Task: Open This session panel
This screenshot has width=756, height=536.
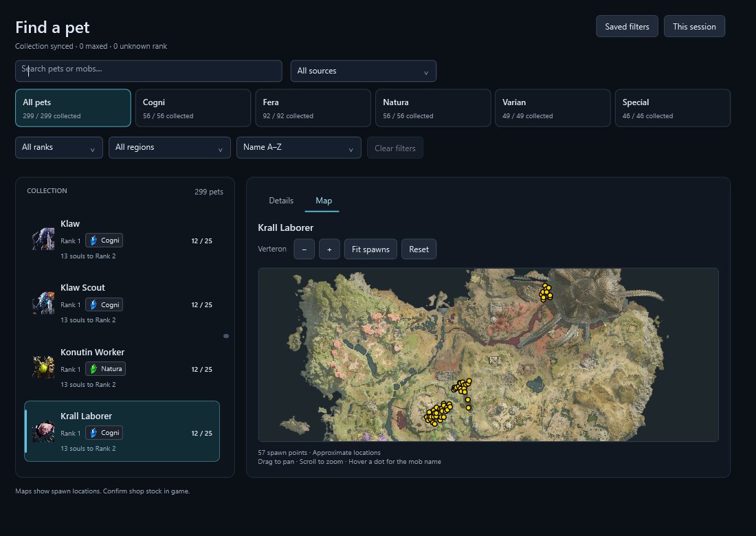Action: point(694,27)
